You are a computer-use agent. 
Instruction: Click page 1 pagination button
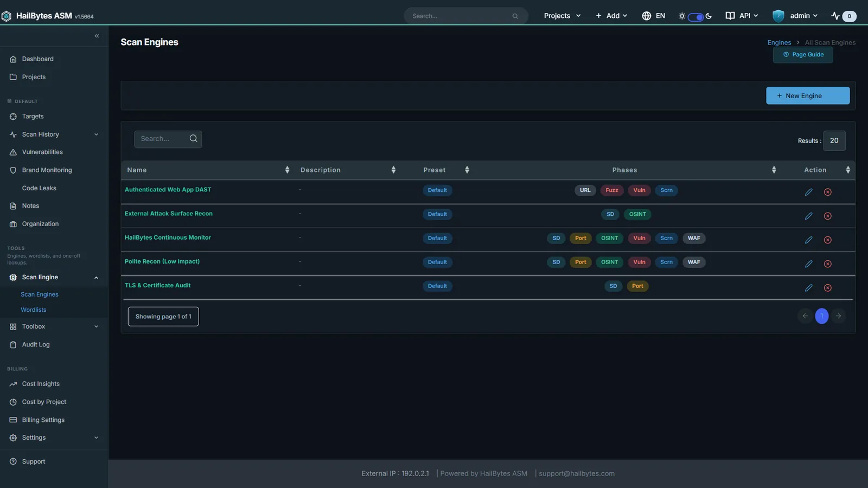pyautogui.click(x=822, y=316)
